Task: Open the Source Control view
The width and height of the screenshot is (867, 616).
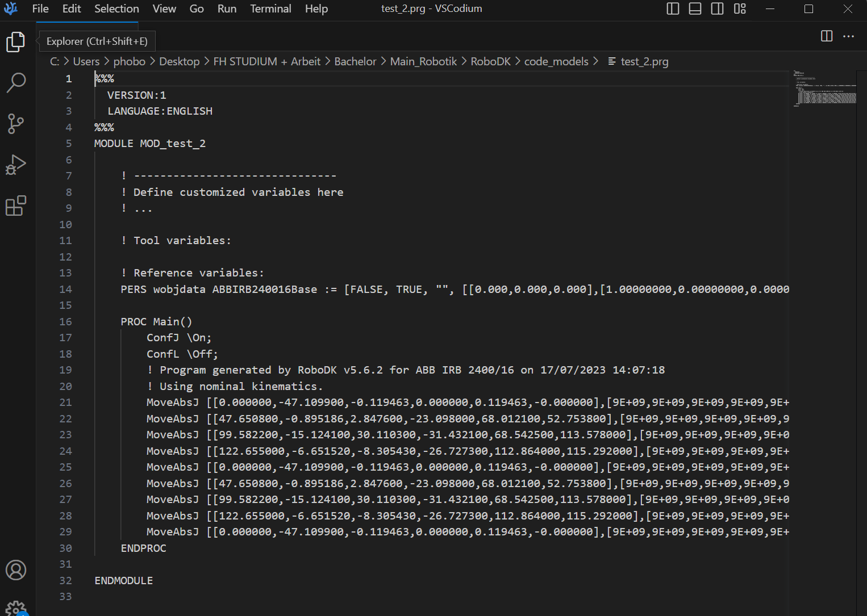Action: [16, 123]
